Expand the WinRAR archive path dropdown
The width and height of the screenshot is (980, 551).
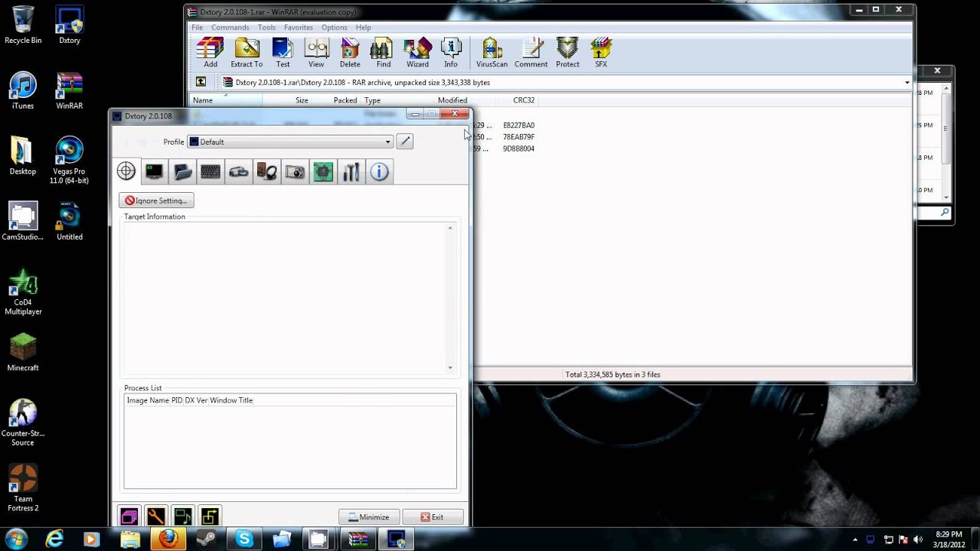pos(907,83)
